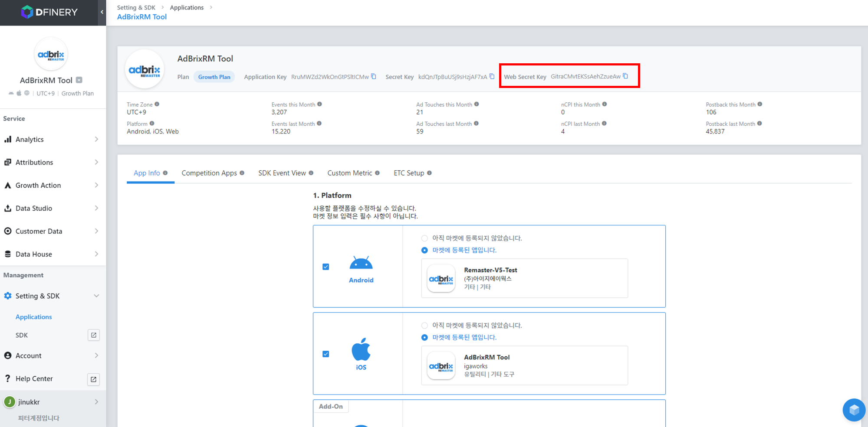Screen dimensions: 868x427
Task: Expand the Analytics menu
Action: pyautogui.click(x=53, y=139)
